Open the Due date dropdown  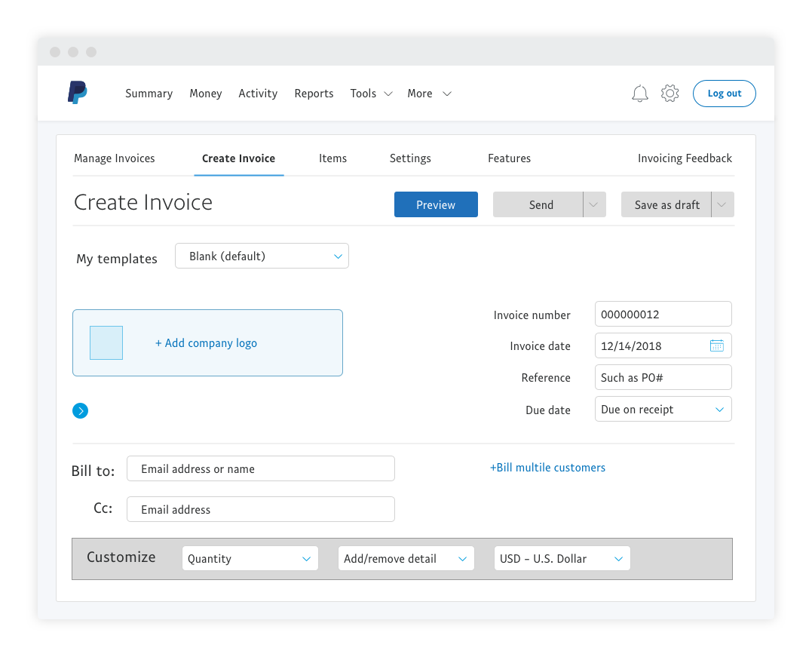663,410
